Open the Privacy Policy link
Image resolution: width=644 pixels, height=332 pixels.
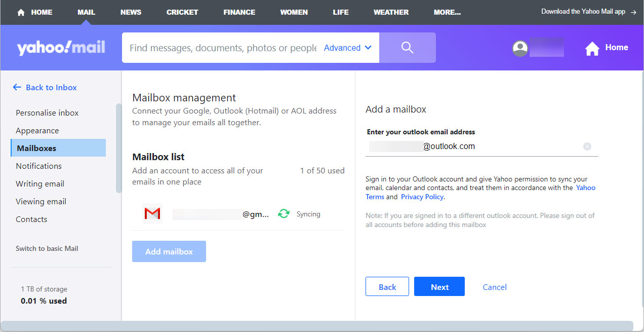click(x=422, y=197)
